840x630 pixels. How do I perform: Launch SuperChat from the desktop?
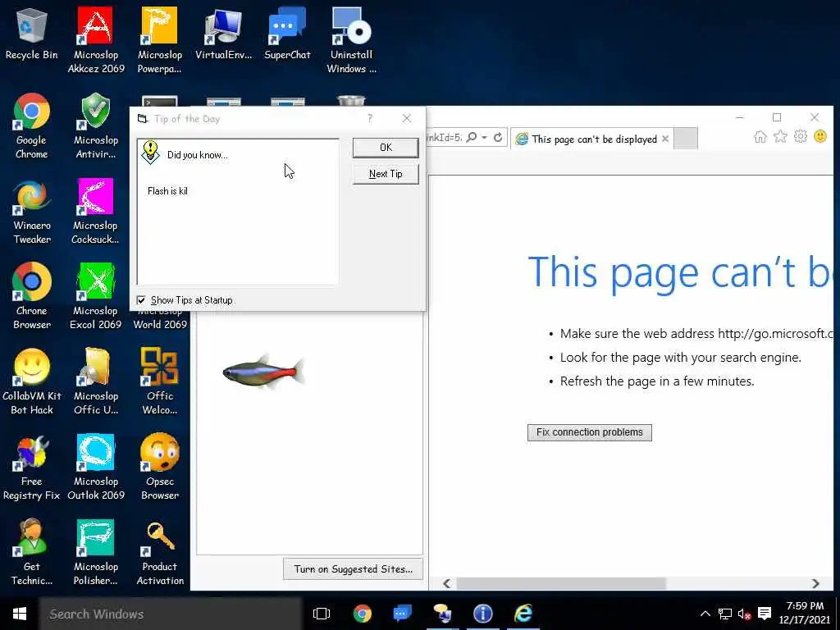[x=287, y=33]
